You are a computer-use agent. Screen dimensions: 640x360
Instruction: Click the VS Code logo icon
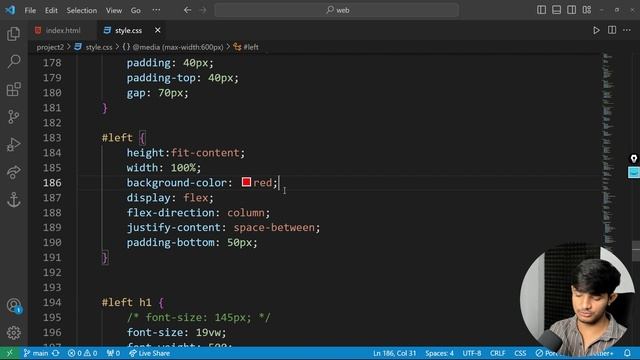tap(10, 10)
